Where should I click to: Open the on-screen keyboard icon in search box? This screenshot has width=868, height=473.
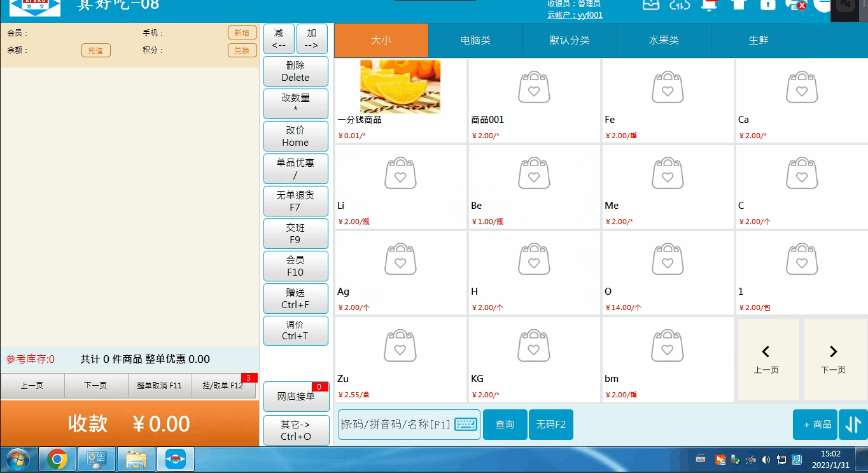[x=466, y=424]
